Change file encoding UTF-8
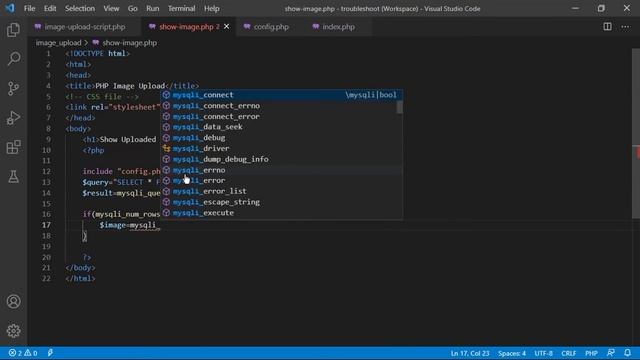The image size is (640, 360). click(x=543, y=353)
